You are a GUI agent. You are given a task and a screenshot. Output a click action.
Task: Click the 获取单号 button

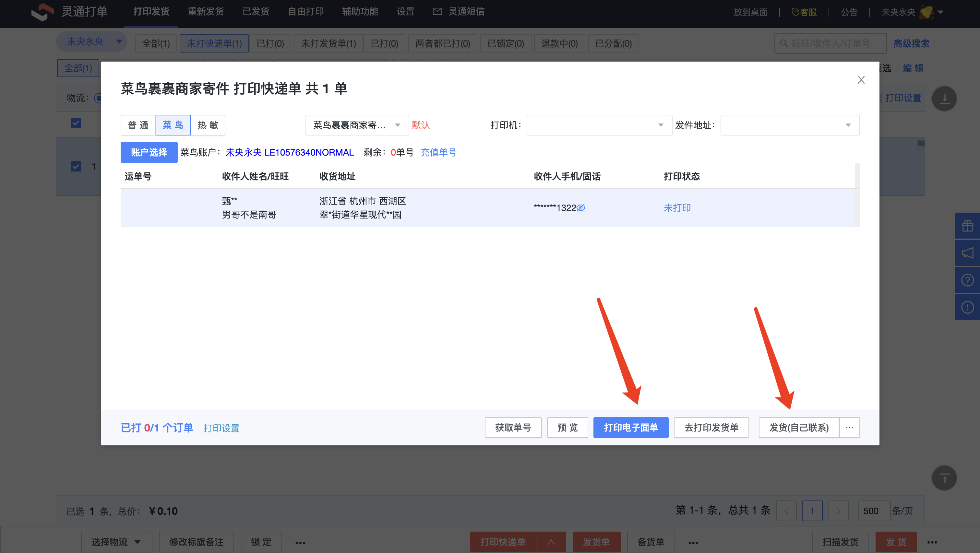click(x=513, y=428)
